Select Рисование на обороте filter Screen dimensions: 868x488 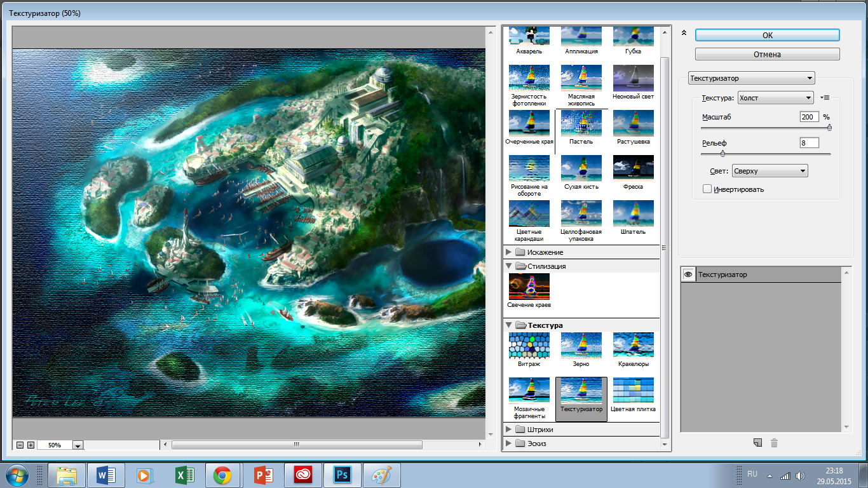point(529,168)
